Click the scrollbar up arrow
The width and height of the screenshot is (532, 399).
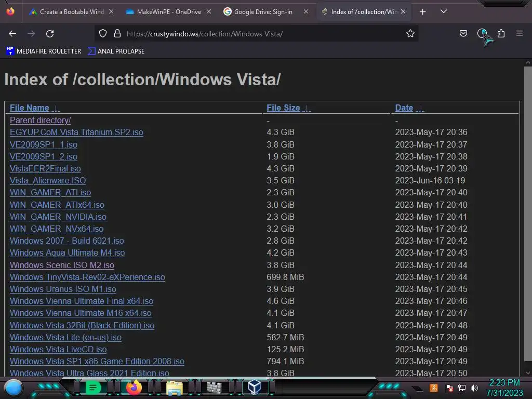[x=528, y=62]
